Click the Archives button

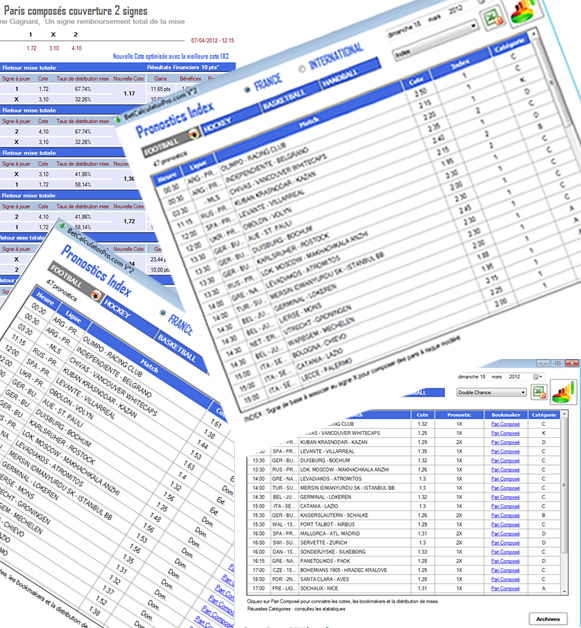click(x=548, y=619)
